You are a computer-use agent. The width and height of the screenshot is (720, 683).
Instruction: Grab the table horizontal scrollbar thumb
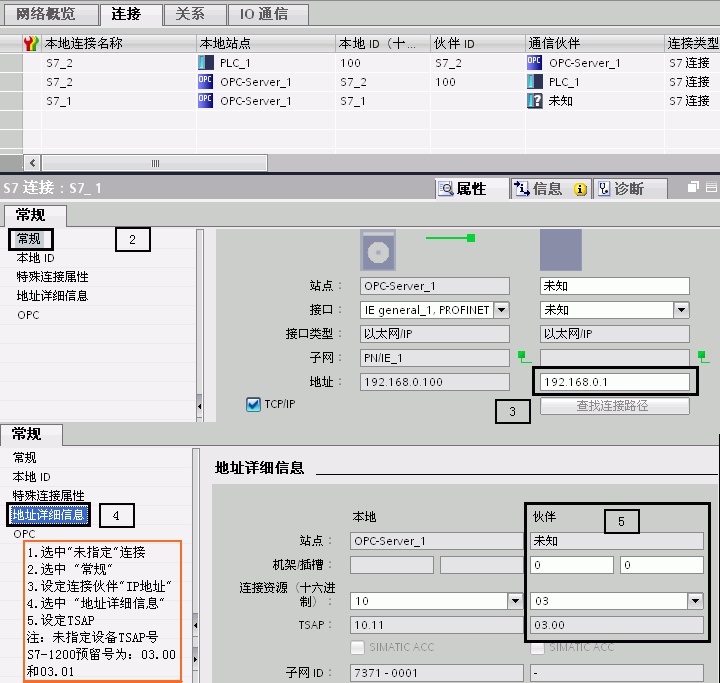pos(154,163)
